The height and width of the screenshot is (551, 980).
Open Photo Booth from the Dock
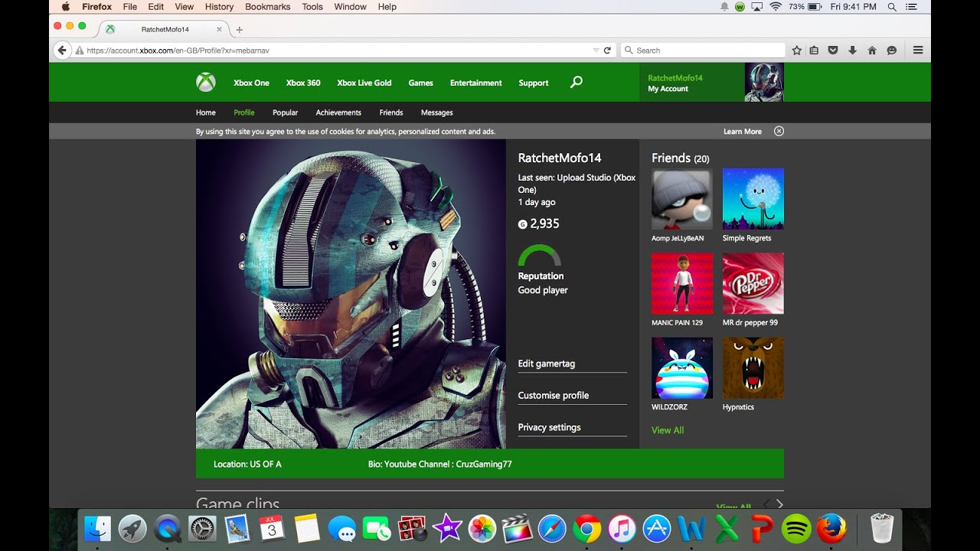[412, 529]
